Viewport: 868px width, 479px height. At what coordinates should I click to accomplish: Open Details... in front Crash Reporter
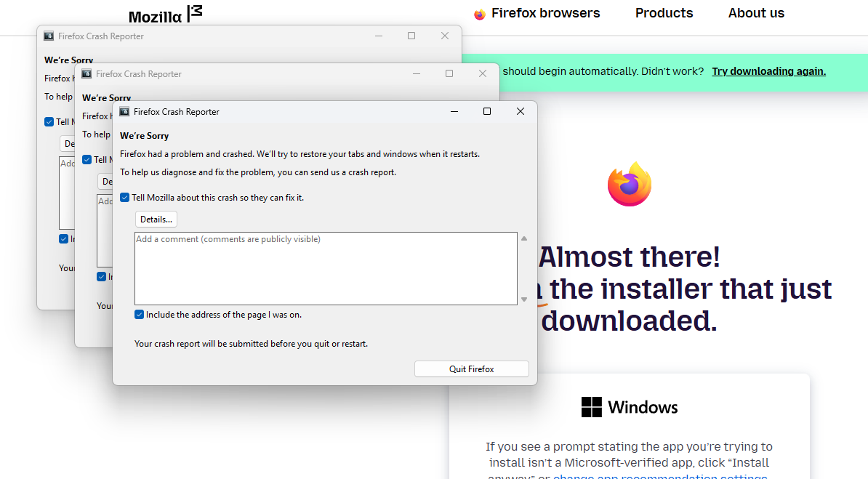pos(156,220)
